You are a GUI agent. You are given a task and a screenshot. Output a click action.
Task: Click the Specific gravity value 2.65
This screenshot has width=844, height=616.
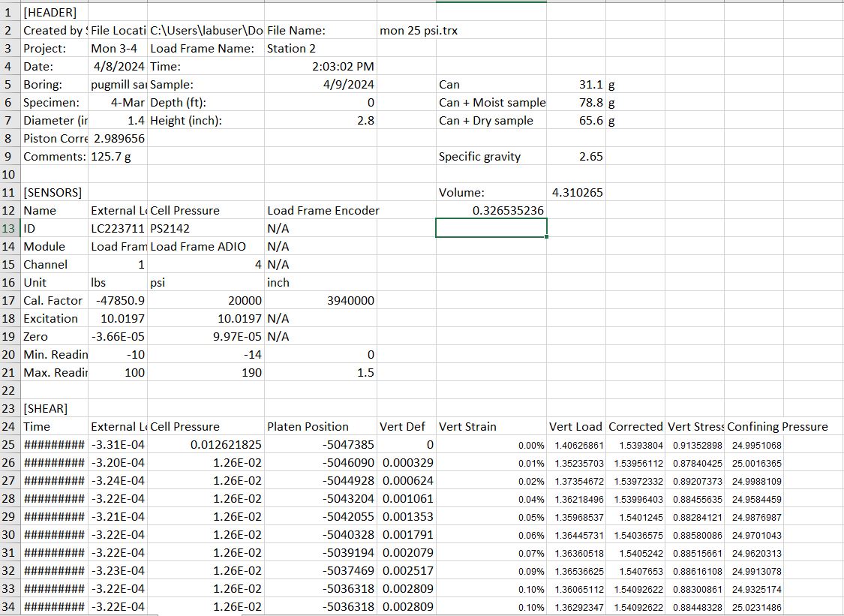(577, 156)
